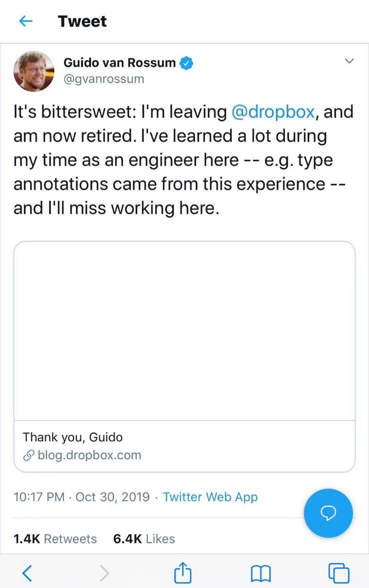Open the @gvanrossum handle
Viewport: 369px width, 588px height.
(104, 79)
